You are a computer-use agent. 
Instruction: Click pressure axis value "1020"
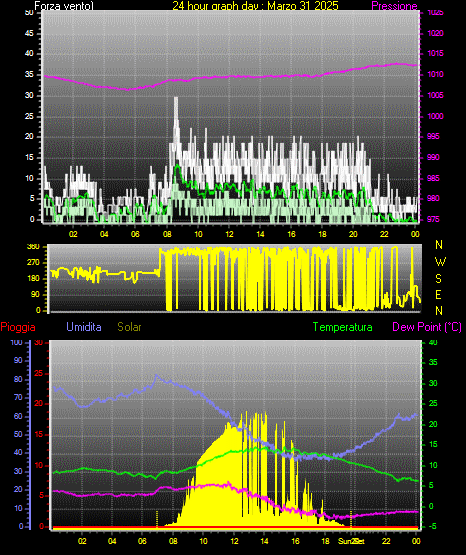coord(435,33)
